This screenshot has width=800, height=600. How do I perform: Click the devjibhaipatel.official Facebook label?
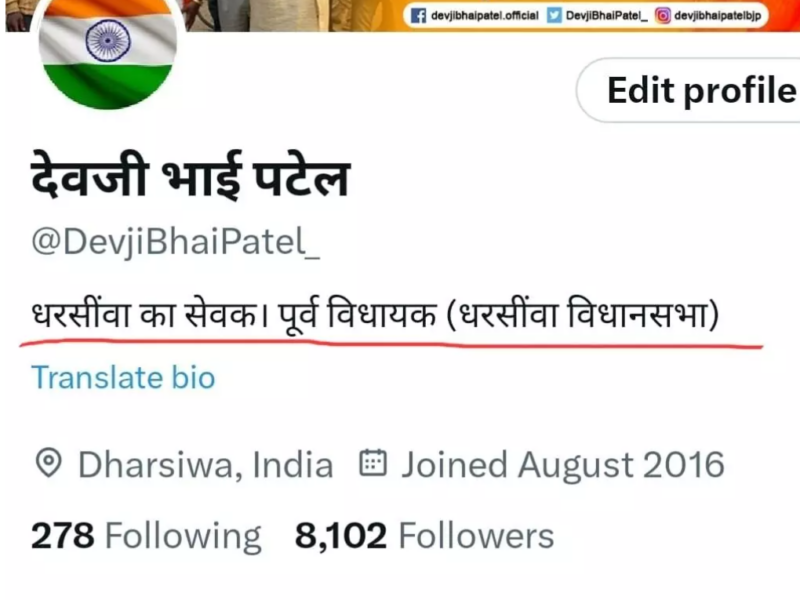coord(485,16)
